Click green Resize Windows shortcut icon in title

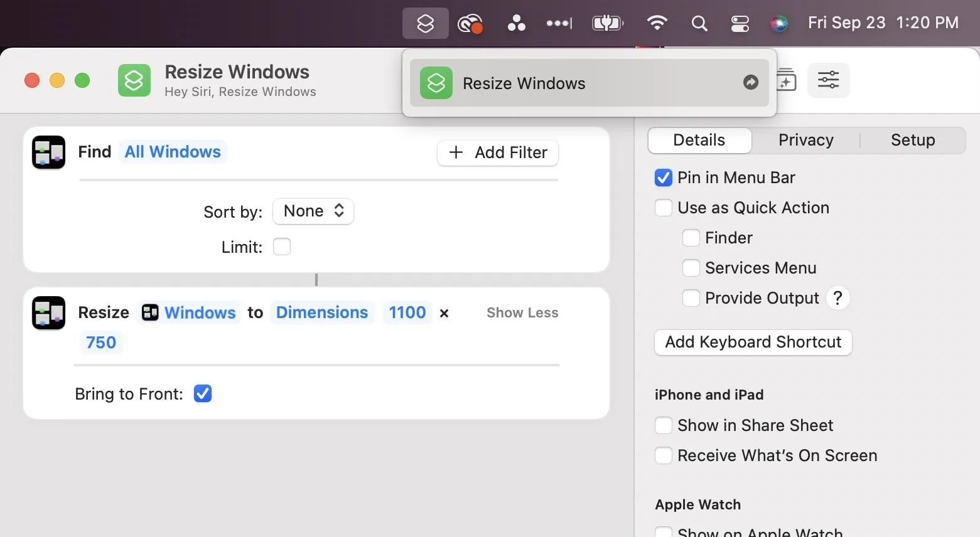pos(134,80)
